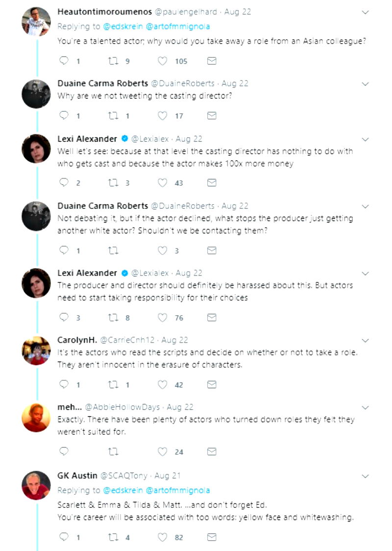Reply to meh...'s tweet about turned-down roles
Image resolution: width=392 pixels, height=551 pixels.
click(64, 451)
